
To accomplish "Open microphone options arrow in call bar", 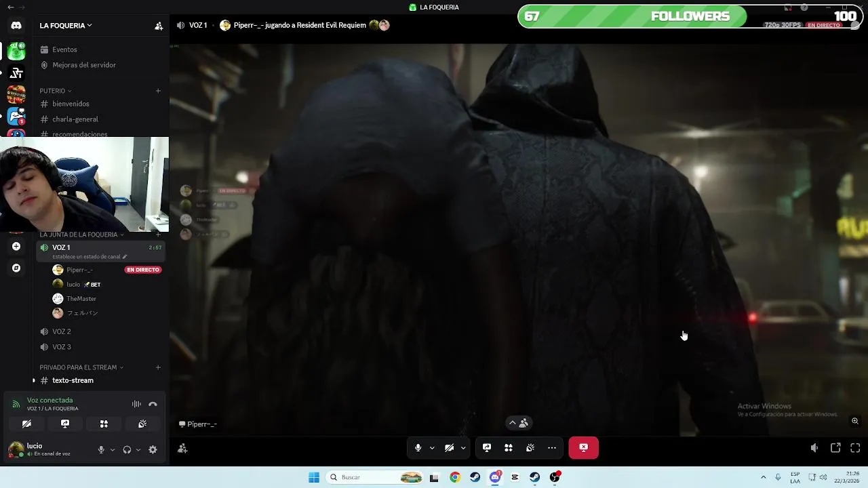I will pyautogui.click(x=432, y=448).
